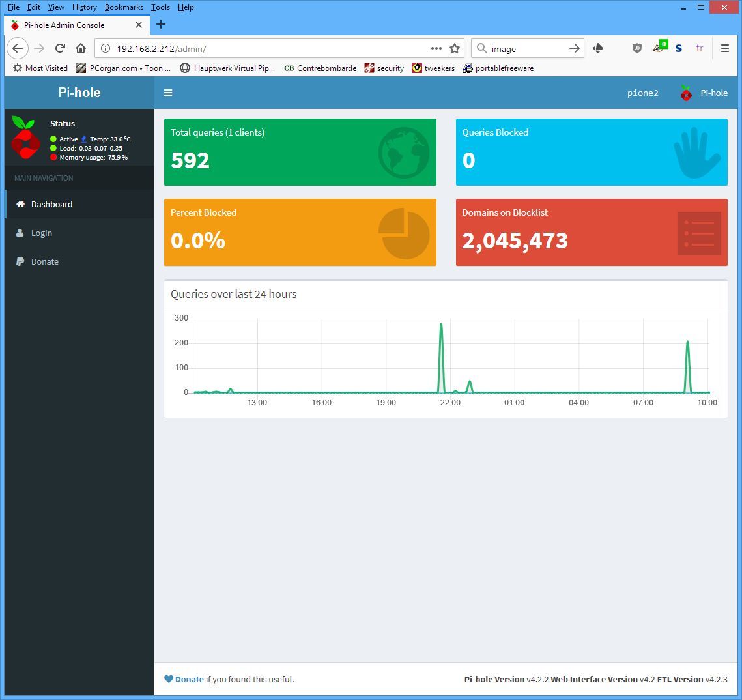Screen dimensions: 742x700
Task: Click the pie chart icon on Percent Blocked
Action: pyautogui.click(x=404, y=233)
